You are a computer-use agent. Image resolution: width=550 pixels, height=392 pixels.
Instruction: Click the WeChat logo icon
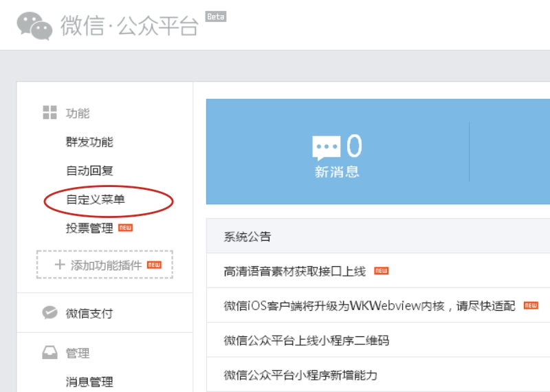[34, 25]
